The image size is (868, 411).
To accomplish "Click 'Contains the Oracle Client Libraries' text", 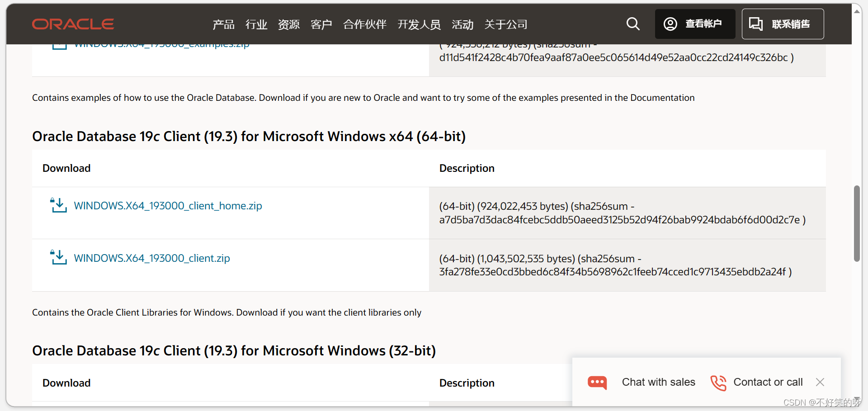I will [226, 312].
